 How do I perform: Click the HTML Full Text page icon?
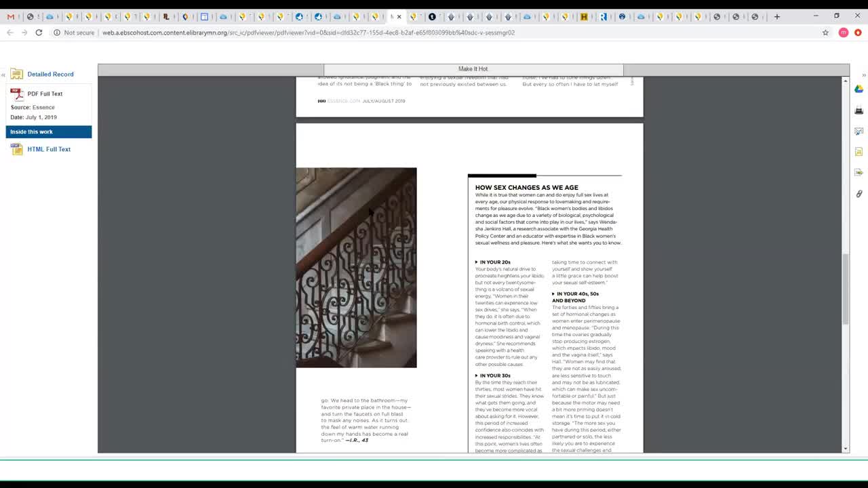click(x=16, y=149)
